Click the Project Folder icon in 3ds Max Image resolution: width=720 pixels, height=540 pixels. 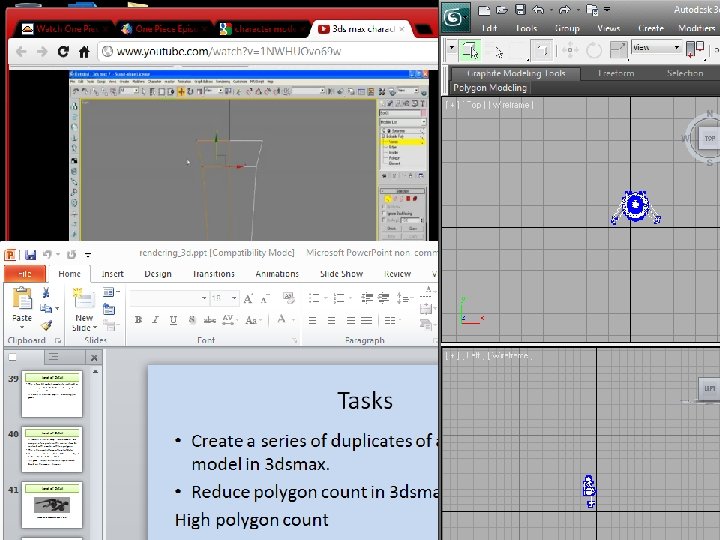[x=592, y=10]
